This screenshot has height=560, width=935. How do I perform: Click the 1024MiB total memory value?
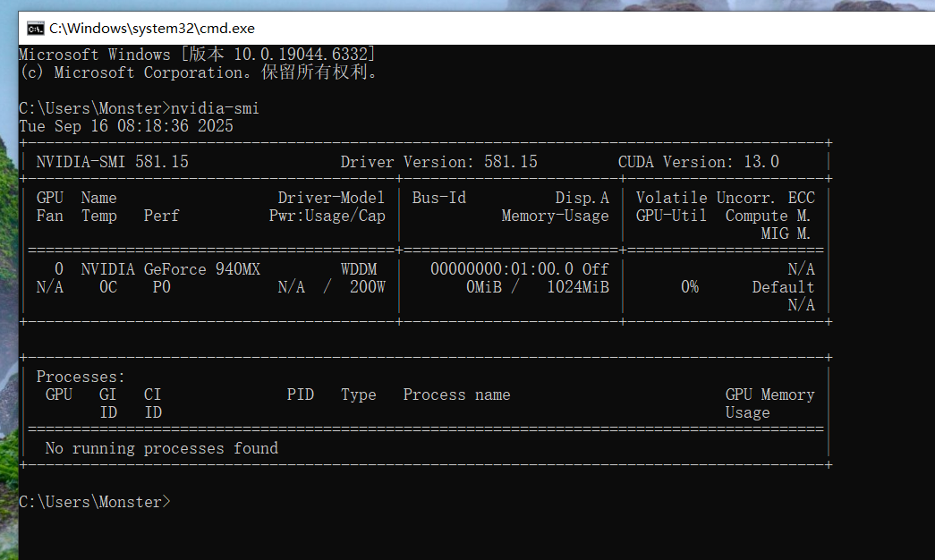[578, 287]
